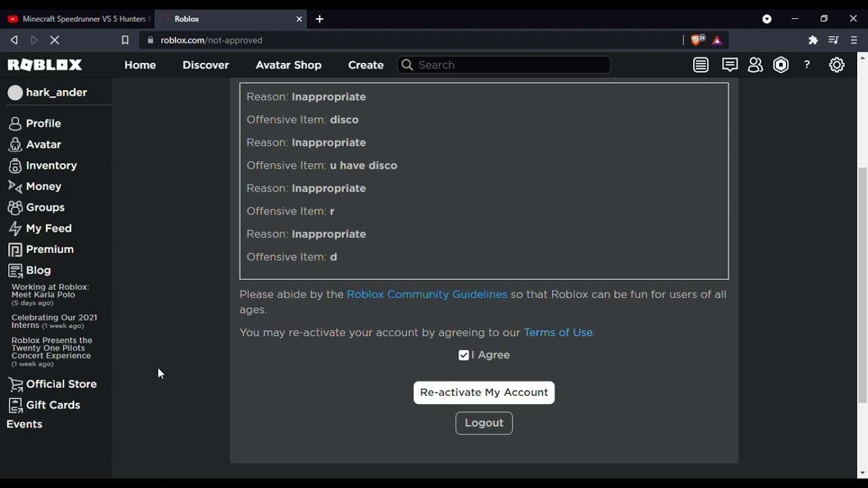
Task: Open Gift Cards link
Action: click(x=53, y=405)
